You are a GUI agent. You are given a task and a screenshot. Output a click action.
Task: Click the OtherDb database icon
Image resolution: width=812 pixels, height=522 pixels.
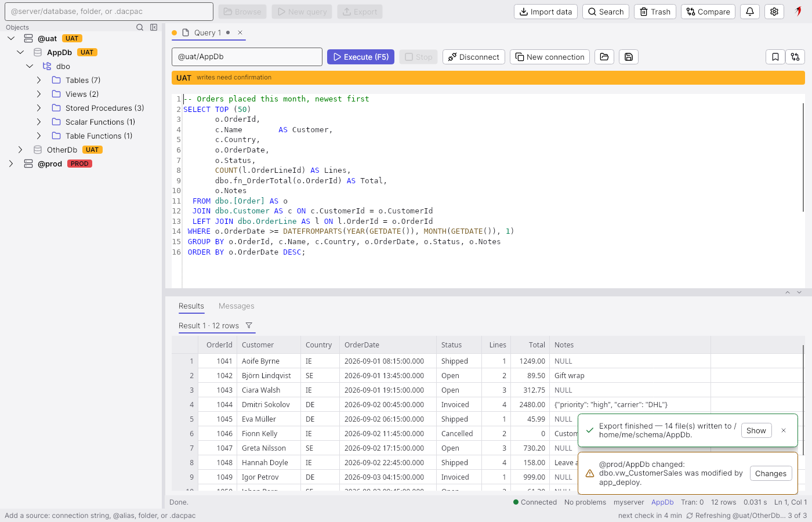pyautogui.click(x=38, y=150)
